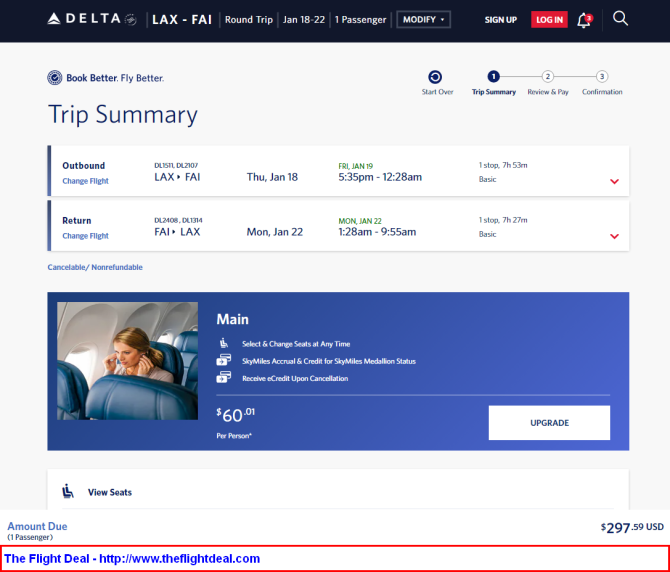The image size is (670, 572).
Task: Click the 1 stop, 7h 27m text
Action: tap(503, 220)
